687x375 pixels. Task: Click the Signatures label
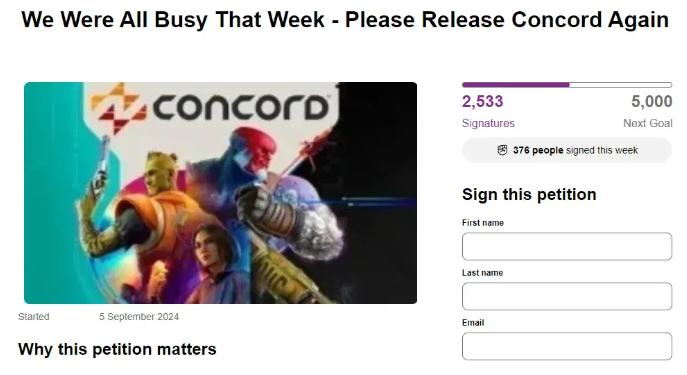488,123
